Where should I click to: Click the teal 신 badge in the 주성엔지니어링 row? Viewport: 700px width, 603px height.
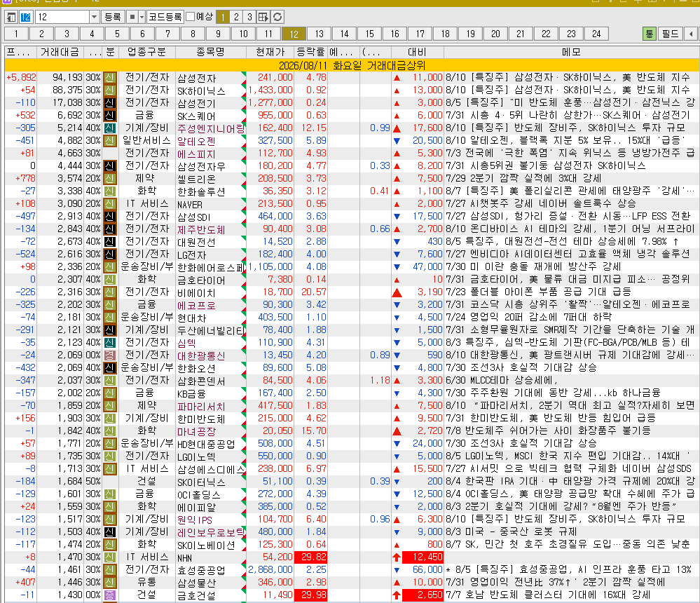tap(110, 128)
